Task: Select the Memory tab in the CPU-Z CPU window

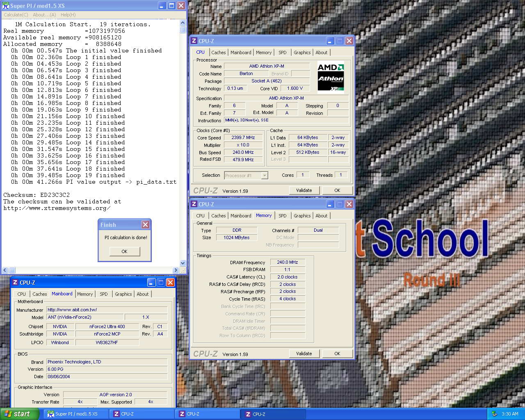Action: (264, 52)
